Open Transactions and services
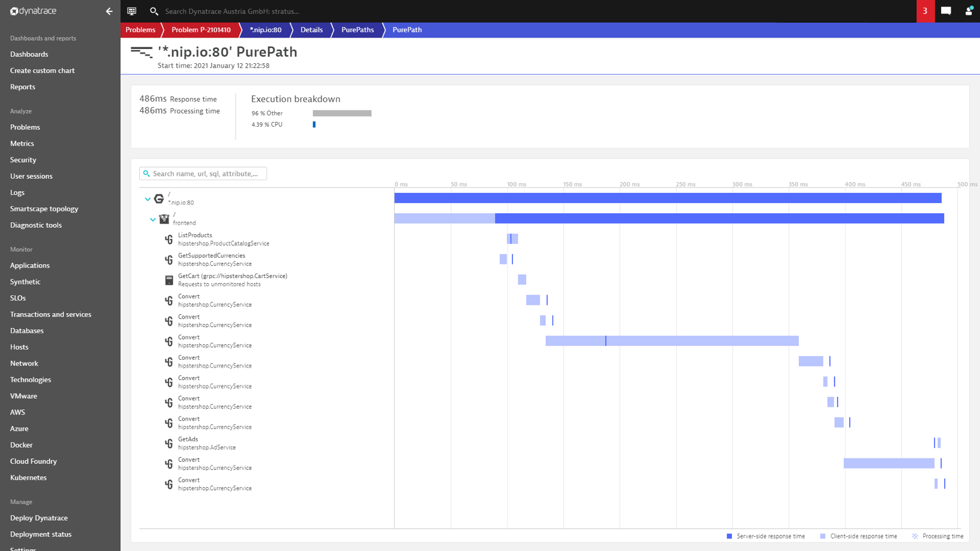 [51, 314]
